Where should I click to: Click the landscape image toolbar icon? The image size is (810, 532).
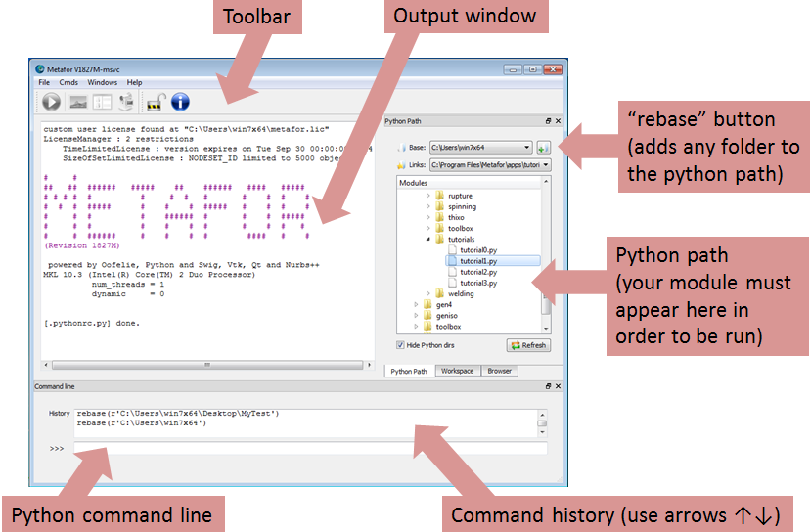point(78,103)
